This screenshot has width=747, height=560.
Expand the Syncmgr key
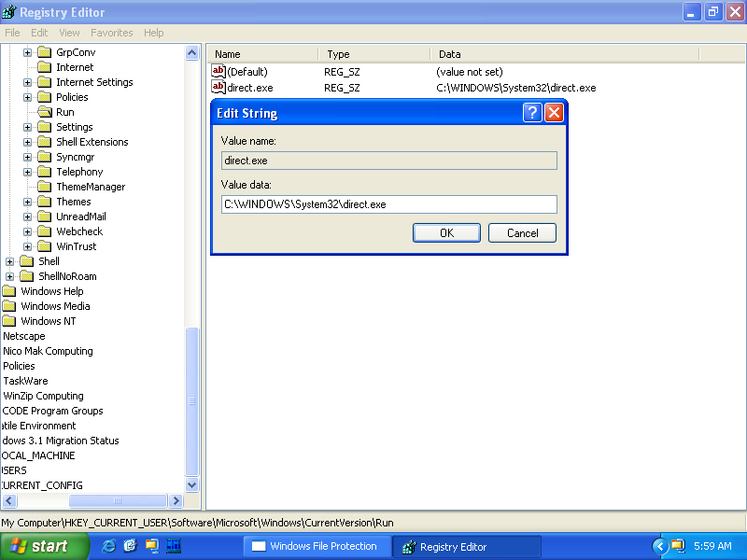pyautogui.click(x=28, y=157)
